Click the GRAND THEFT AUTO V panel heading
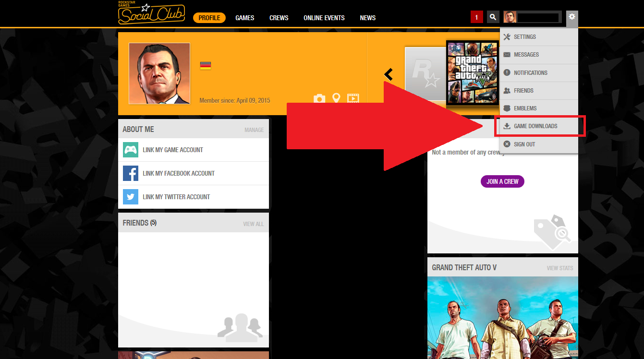The height and width of the screenshot is (359, 644). (x=464, y=267)
